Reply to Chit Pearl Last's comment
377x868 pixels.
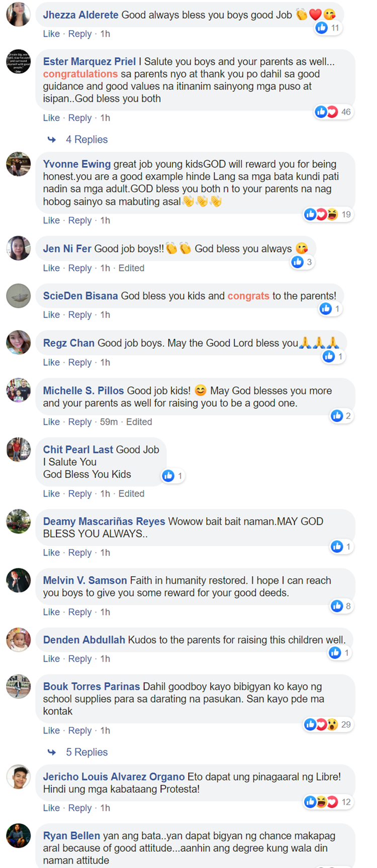(x=80, y=494)
